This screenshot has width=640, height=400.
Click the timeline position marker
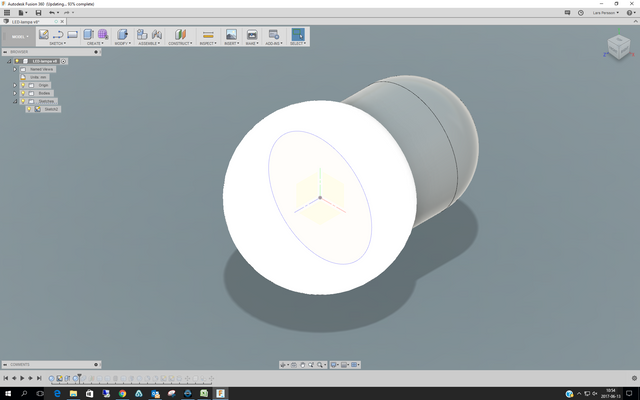pos(80,378)
